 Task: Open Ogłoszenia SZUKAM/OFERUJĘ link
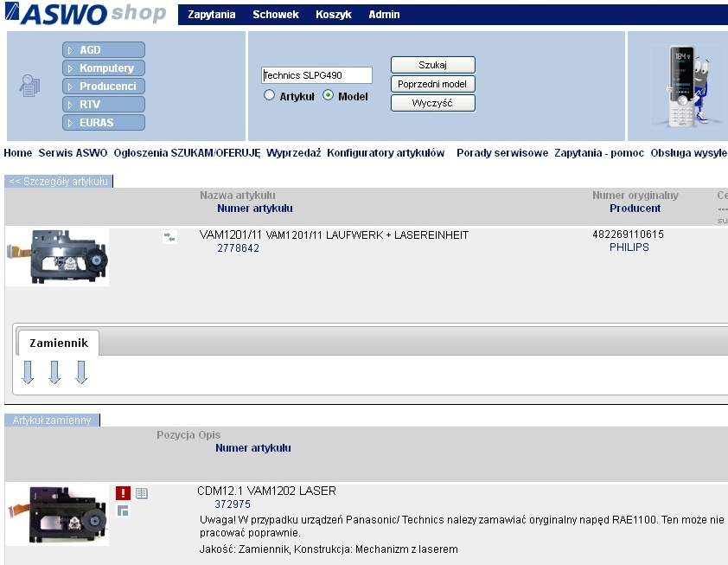(x=187, y=153)
